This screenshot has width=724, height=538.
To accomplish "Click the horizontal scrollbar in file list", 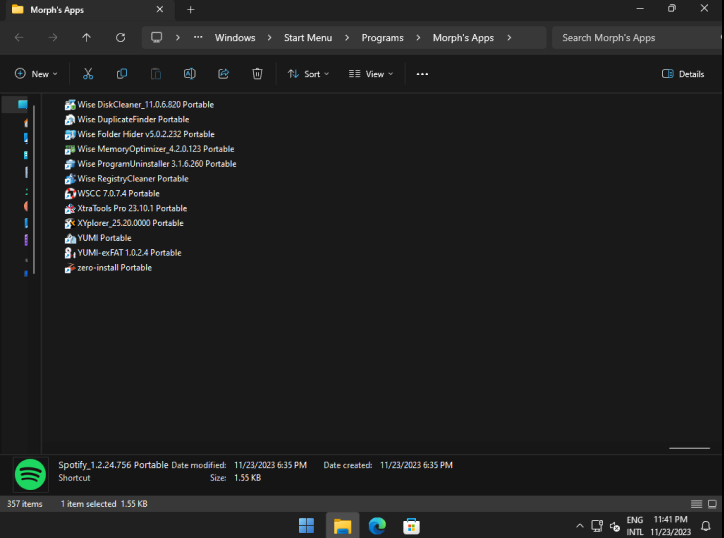I will point(689,448).
